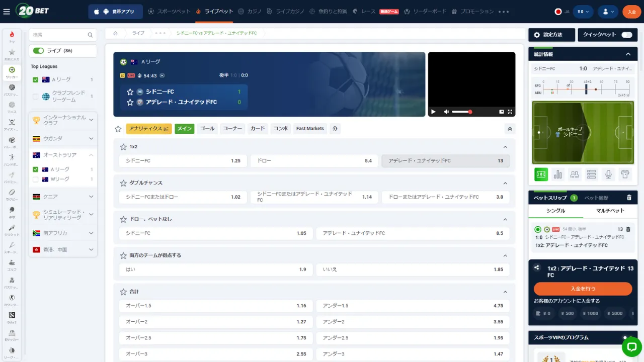
Task: Switch to マルチベット tab in bet slip
Action: tap(610, 211)
